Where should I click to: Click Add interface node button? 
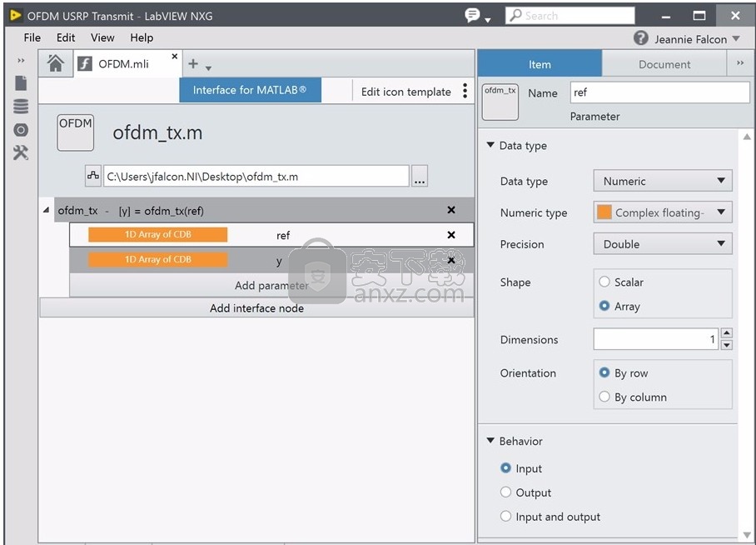(256, 308)
